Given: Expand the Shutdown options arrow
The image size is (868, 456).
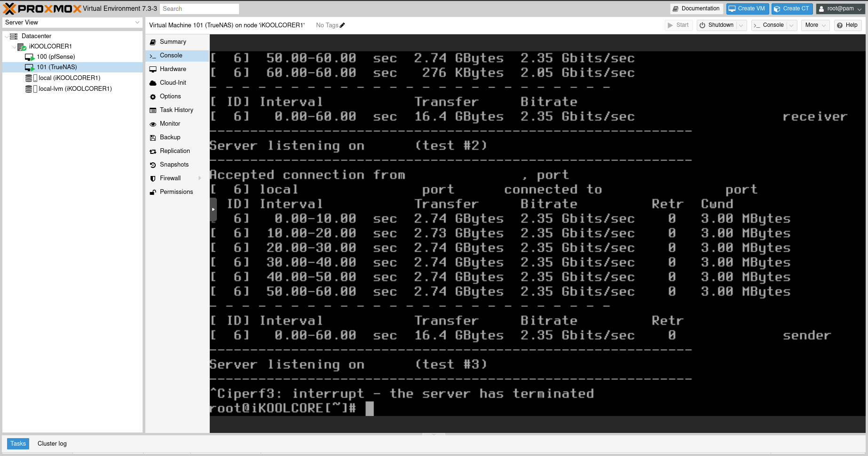Looking at the screenshot, I should (741, 25).
